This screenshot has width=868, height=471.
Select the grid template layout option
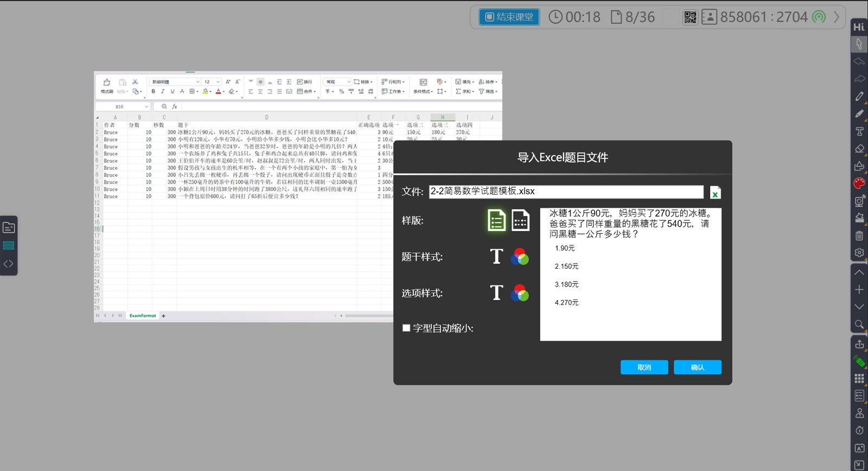click(520, 220)
